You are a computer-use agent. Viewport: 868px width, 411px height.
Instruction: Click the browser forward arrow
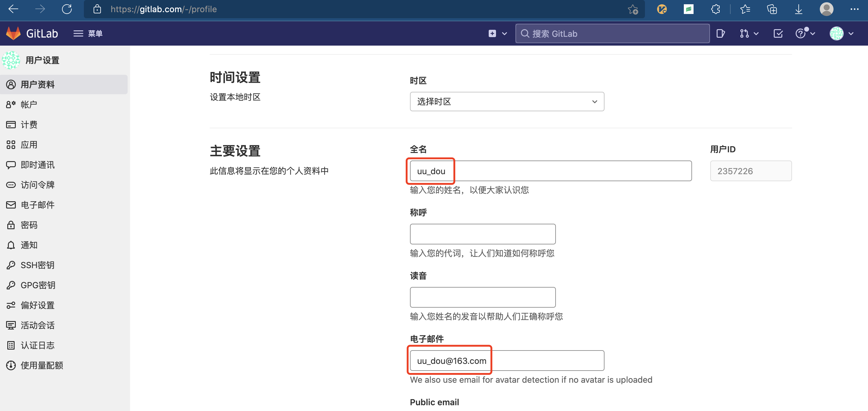pos(40,9)
